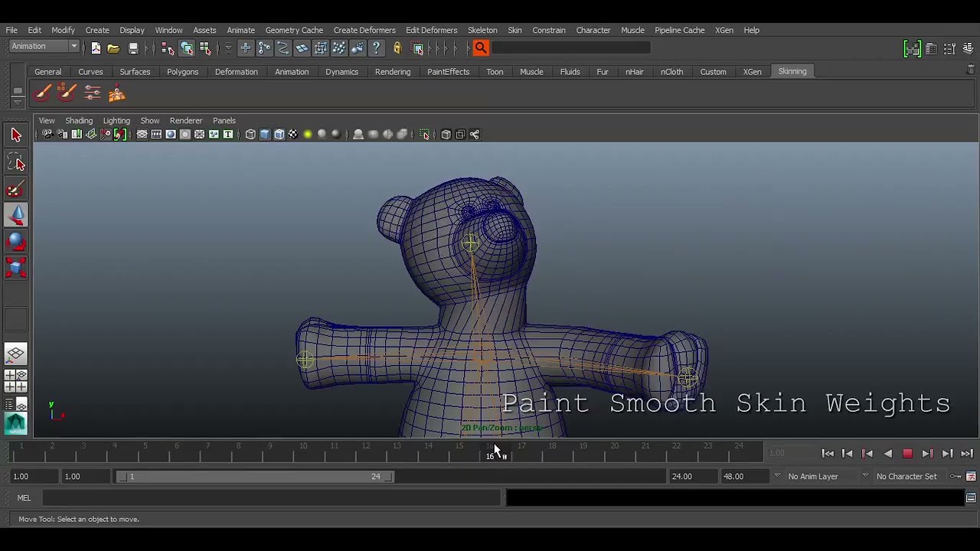Open a scene with folder icon
This screenshot has height=551, width=980.
pos(113,48)
